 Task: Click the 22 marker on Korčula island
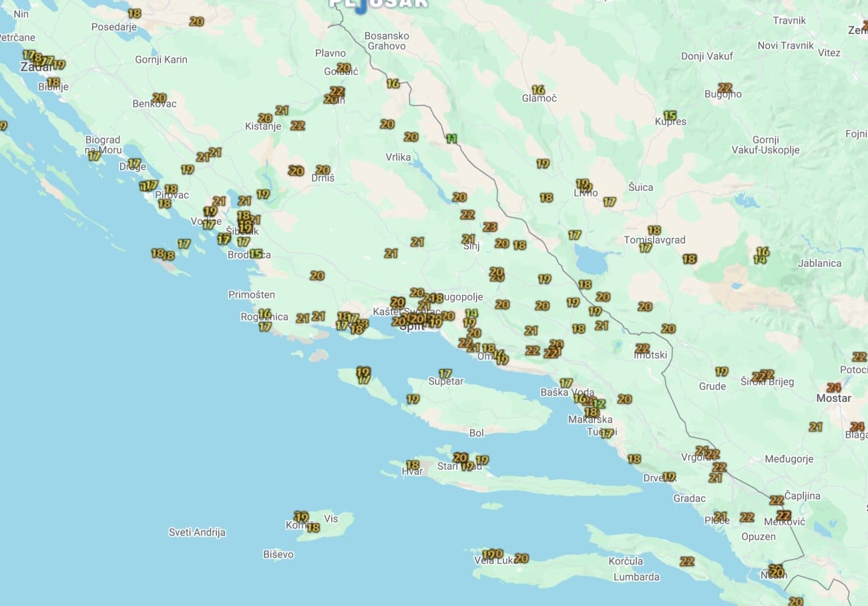pyautogui.click(x=686, y=561)
